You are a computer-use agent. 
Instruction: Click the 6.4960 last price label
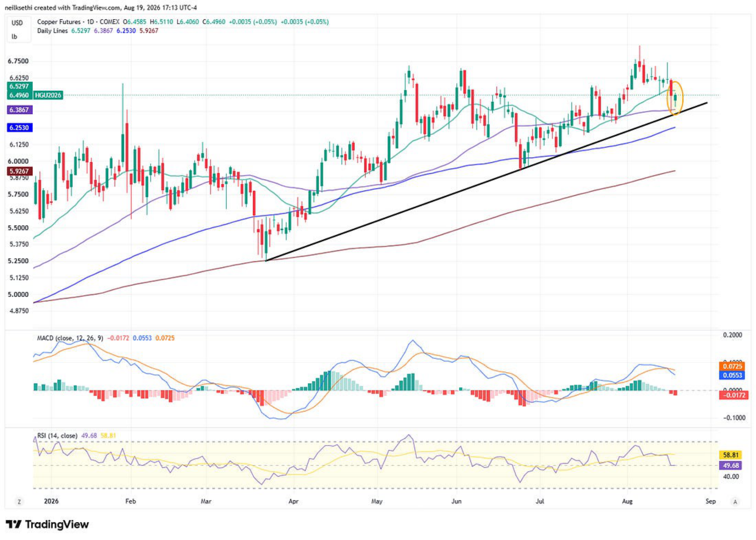point(19,95)
